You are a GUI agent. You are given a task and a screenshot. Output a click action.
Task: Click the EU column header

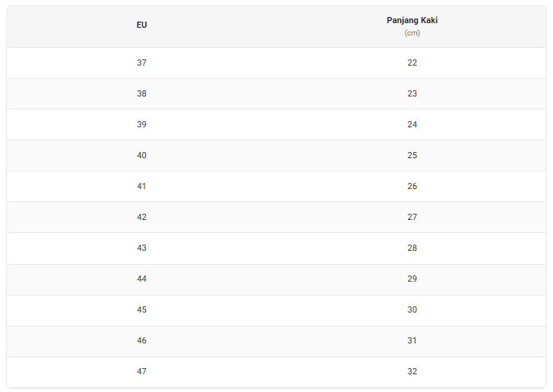[x=142, y=25]
